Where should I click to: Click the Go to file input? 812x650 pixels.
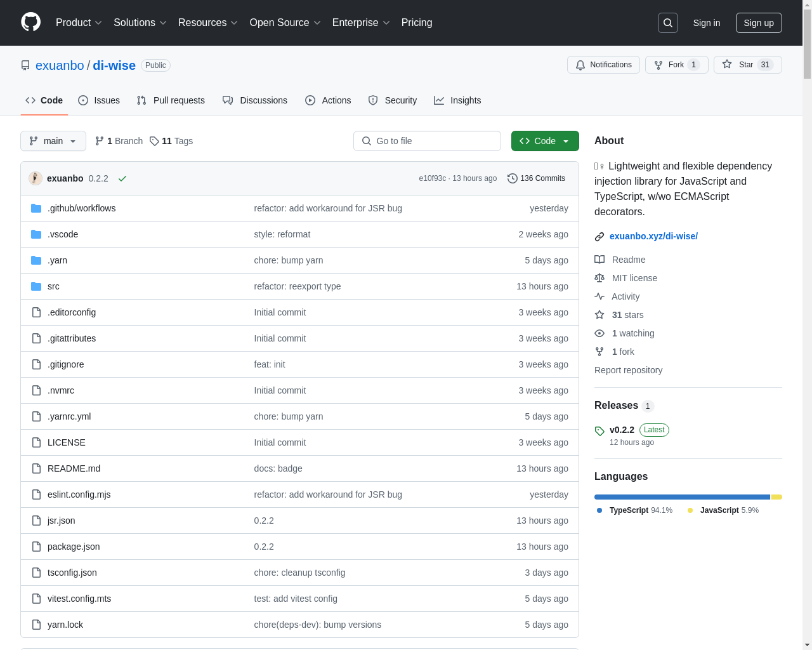coord(427,141)
